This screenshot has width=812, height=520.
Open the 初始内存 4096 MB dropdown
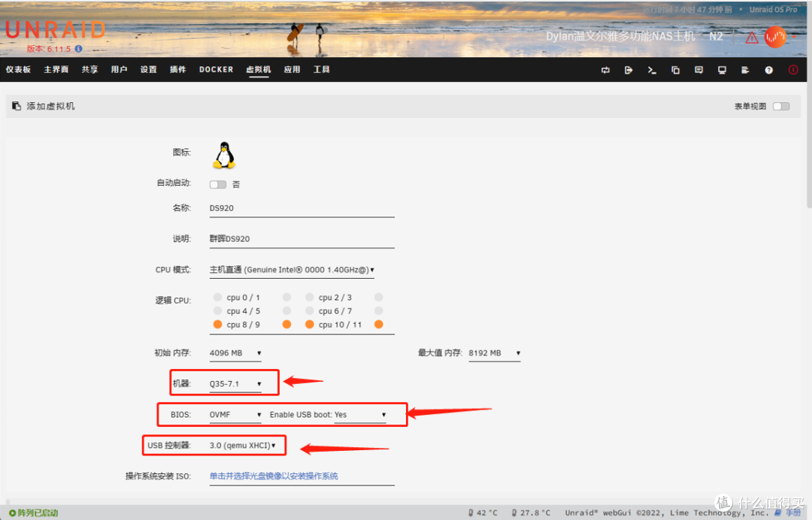(235, 353)
